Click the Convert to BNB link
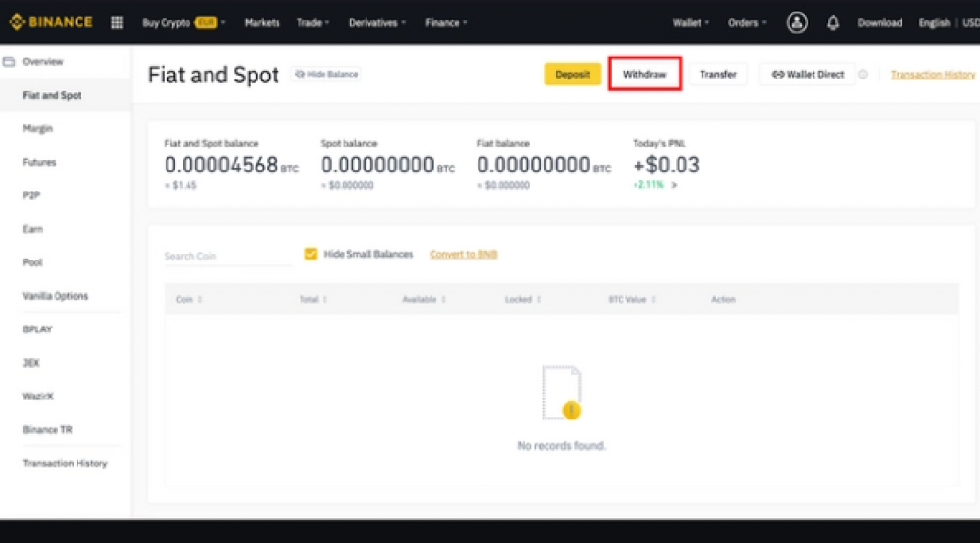Screen dimensions: 980x543 point(463,254)
